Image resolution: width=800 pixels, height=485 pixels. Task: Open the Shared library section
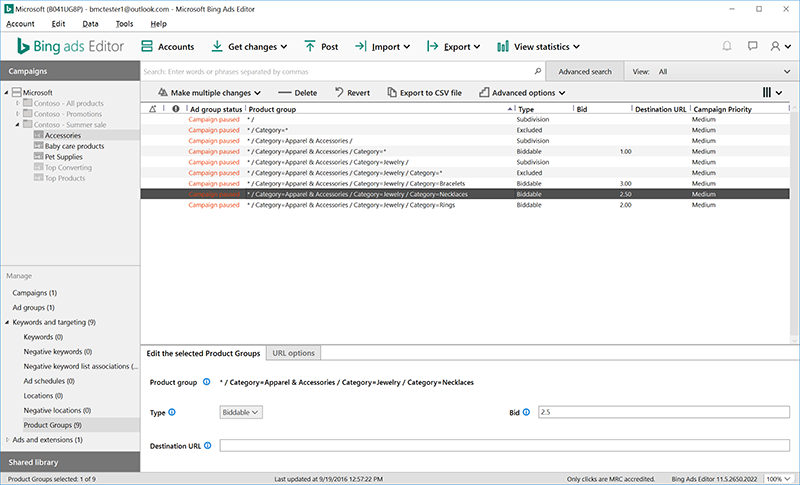click(70, 462)
